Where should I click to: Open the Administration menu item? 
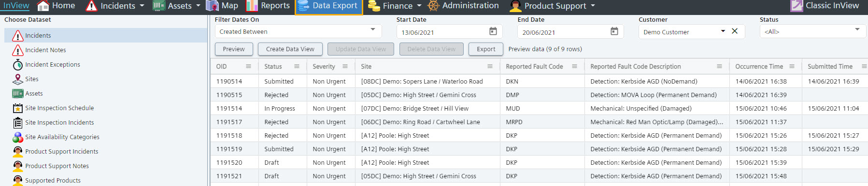[463, 6]
